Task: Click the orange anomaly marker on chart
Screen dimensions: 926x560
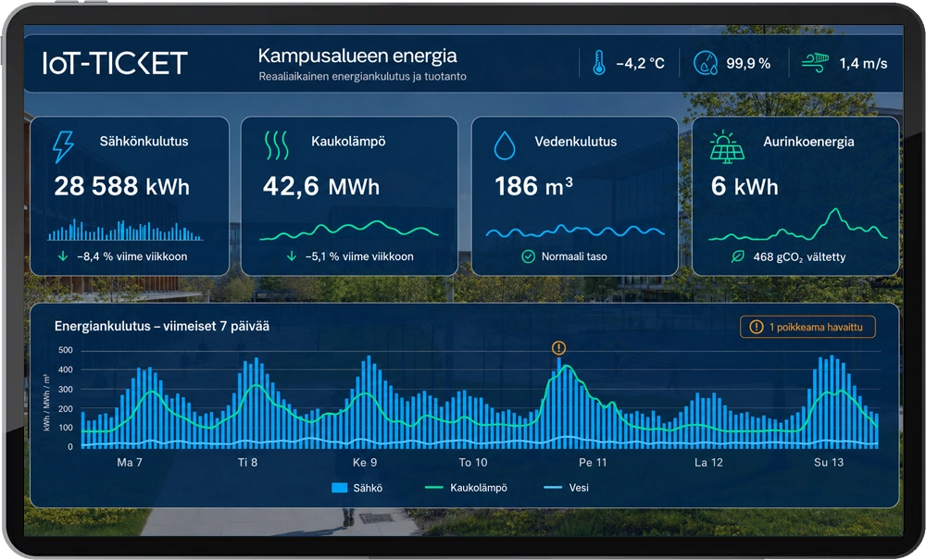Action: click(x=558, y=348)
